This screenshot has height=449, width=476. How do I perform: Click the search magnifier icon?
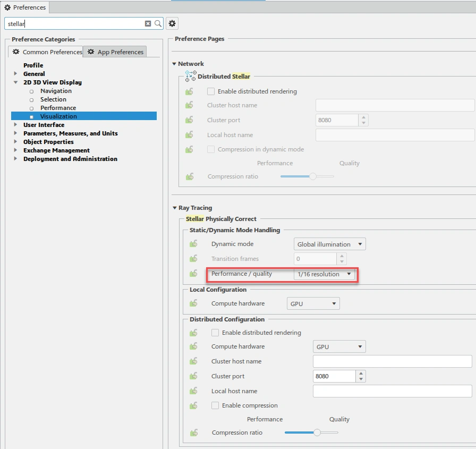click(x=158, y=23)
